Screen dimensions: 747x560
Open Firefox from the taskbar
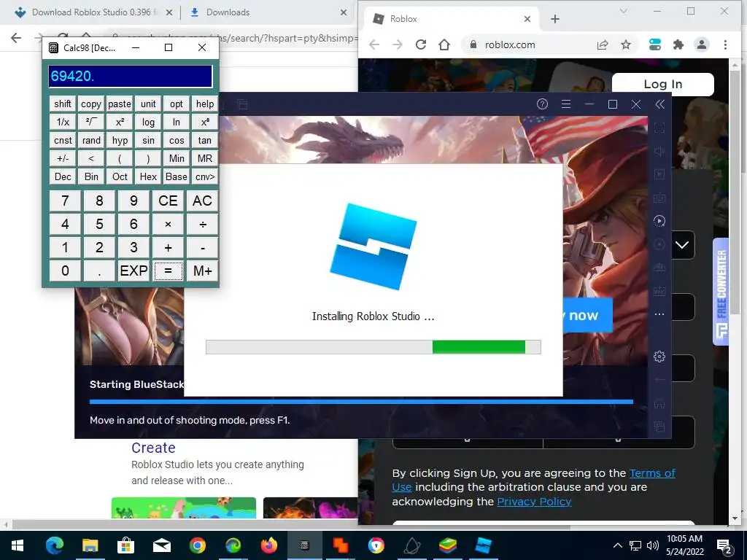click(x=268, y=545)
